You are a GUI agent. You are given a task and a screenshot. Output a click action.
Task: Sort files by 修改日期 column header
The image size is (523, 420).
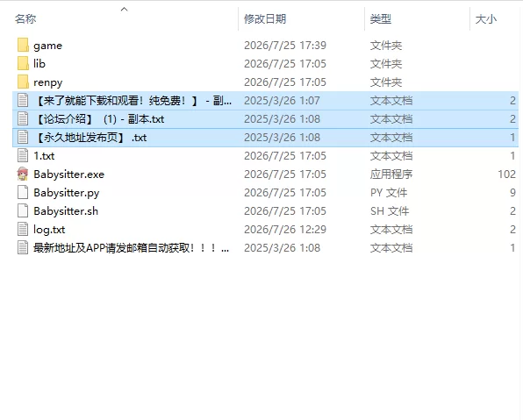[265, 18]
